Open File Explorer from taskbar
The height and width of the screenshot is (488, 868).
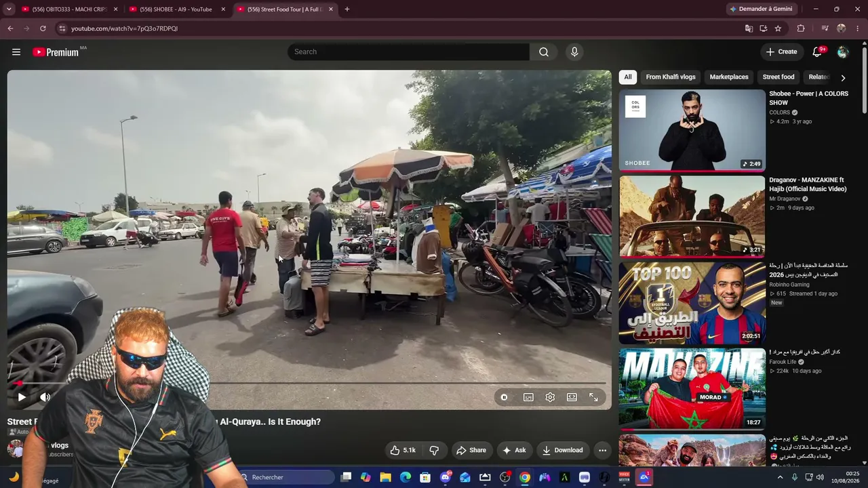point(386,477)
